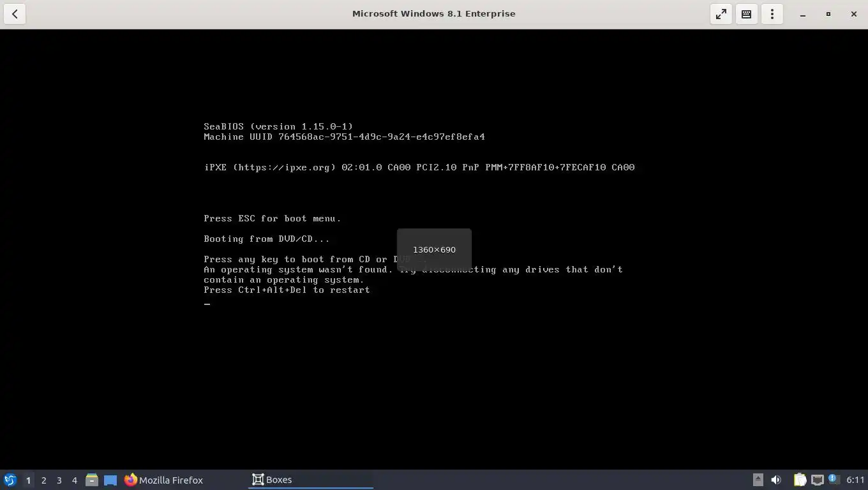Switch to virtual desktop 1
868x490 pixels.
tap(28, 480)
